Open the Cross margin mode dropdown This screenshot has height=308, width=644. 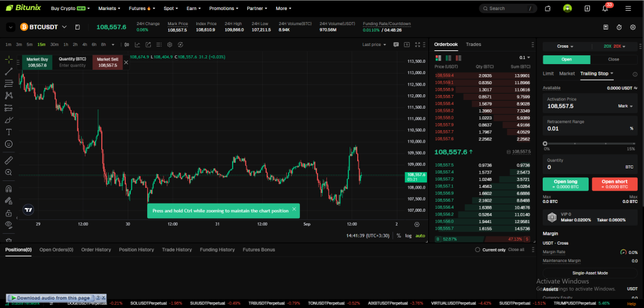[x=567, y=46]
